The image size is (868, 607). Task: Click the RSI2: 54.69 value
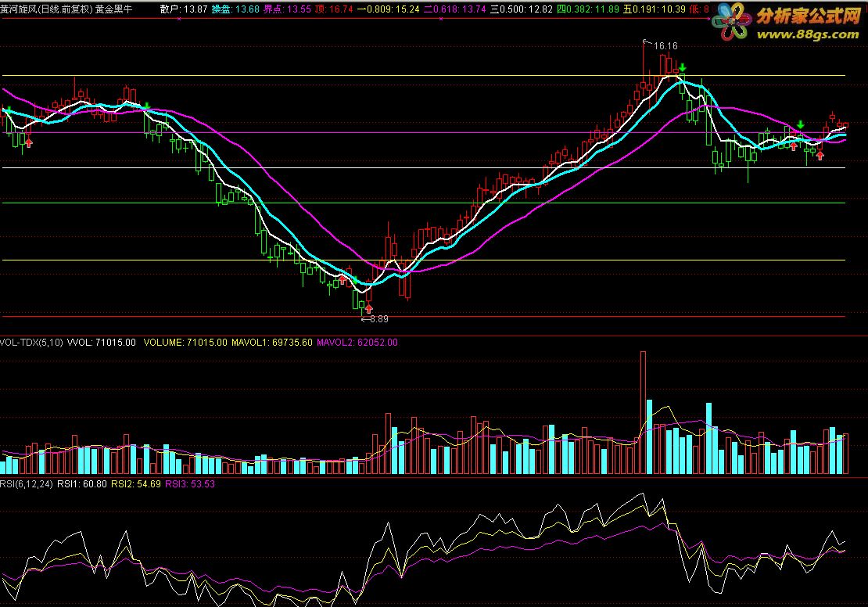(136, 484)
